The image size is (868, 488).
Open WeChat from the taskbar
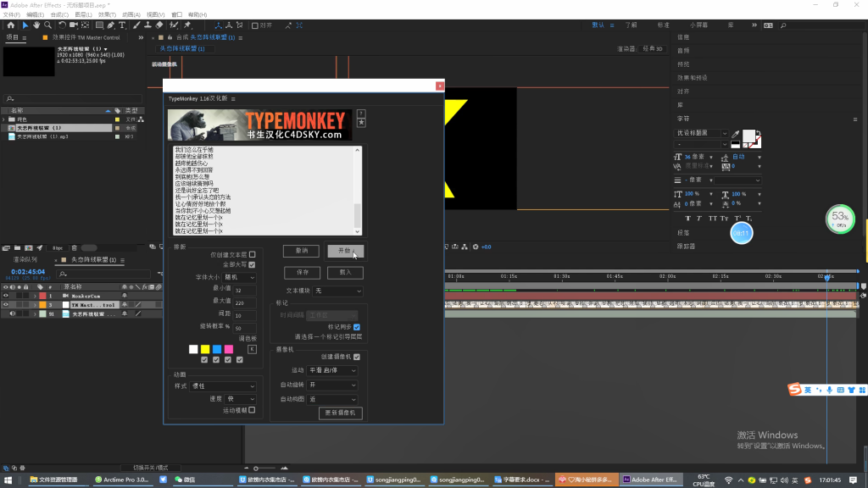coord(186,480)
